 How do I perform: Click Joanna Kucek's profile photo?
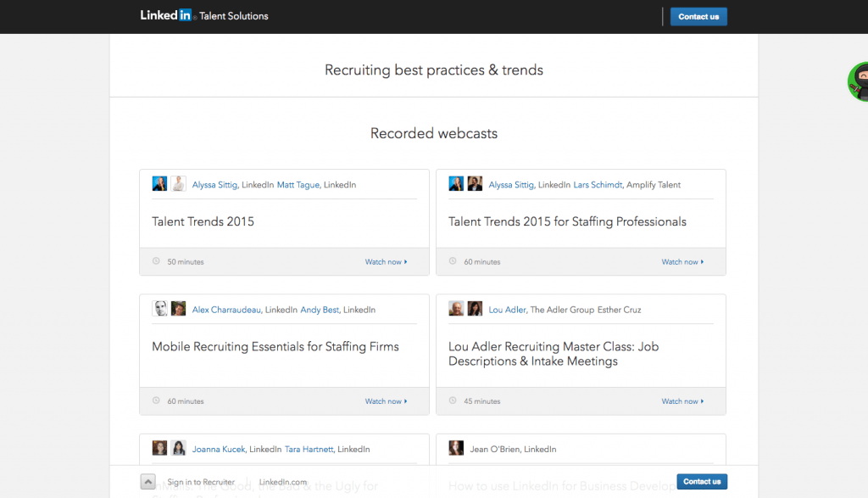159,448
